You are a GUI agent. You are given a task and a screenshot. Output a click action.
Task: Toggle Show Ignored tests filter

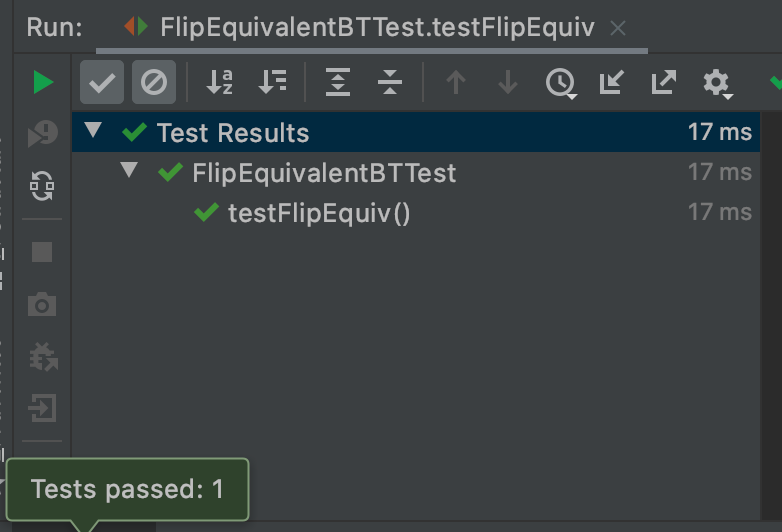tap(154, 82)
